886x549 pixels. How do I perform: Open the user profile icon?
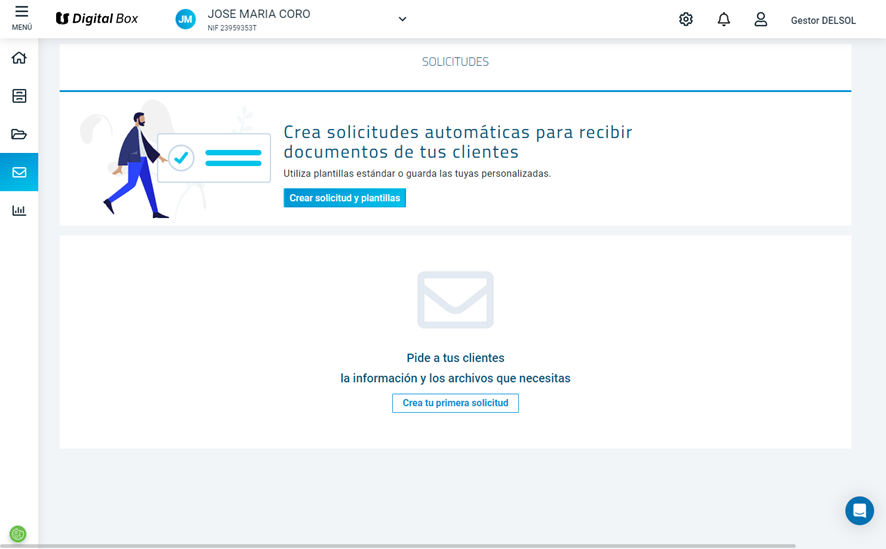761,19
